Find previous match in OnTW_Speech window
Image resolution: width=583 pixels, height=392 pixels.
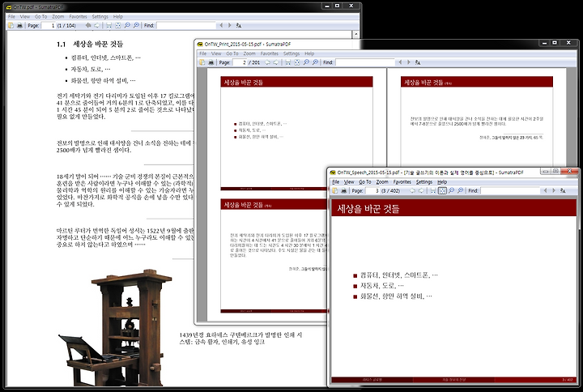(x=545, y=190)
